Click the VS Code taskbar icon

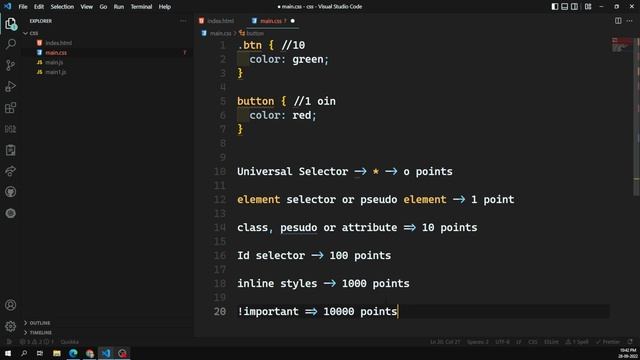tap(106, 353)
